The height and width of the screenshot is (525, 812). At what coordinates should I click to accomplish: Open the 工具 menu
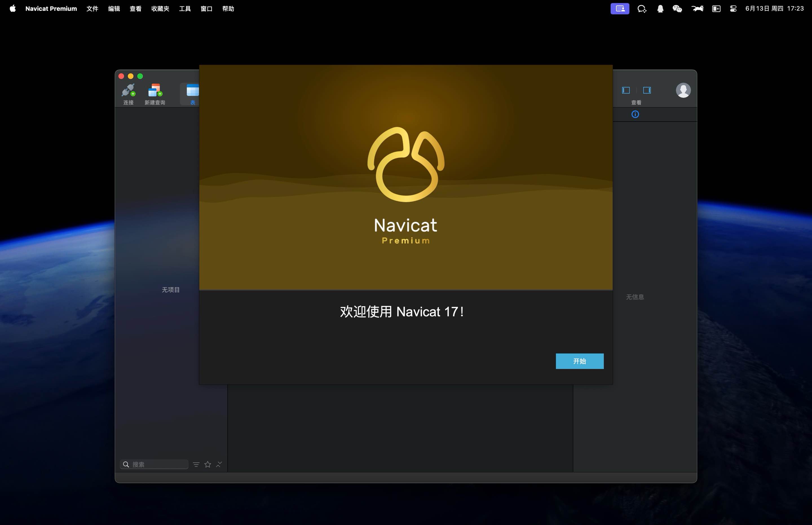185,8
